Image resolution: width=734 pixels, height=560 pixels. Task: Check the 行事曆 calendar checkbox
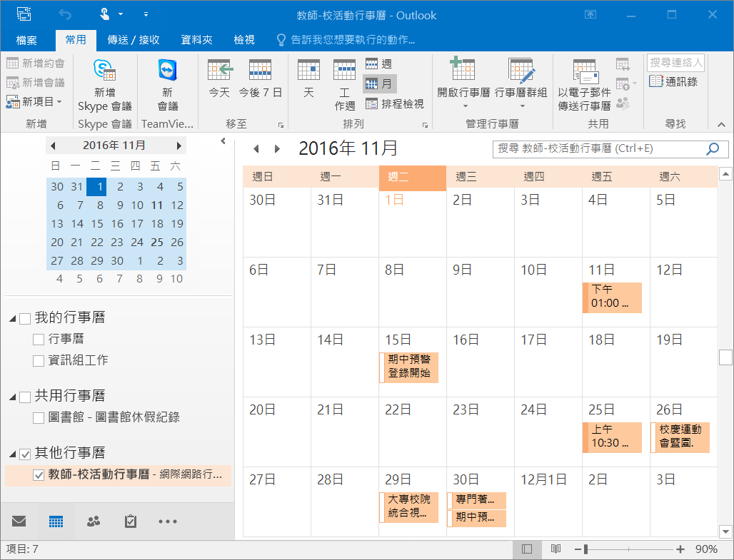pyautogui.click(x=39, y=339)
